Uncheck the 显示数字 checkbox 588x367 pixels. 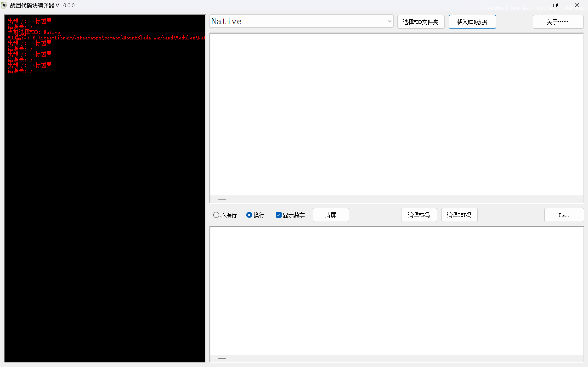pos(278,215)
